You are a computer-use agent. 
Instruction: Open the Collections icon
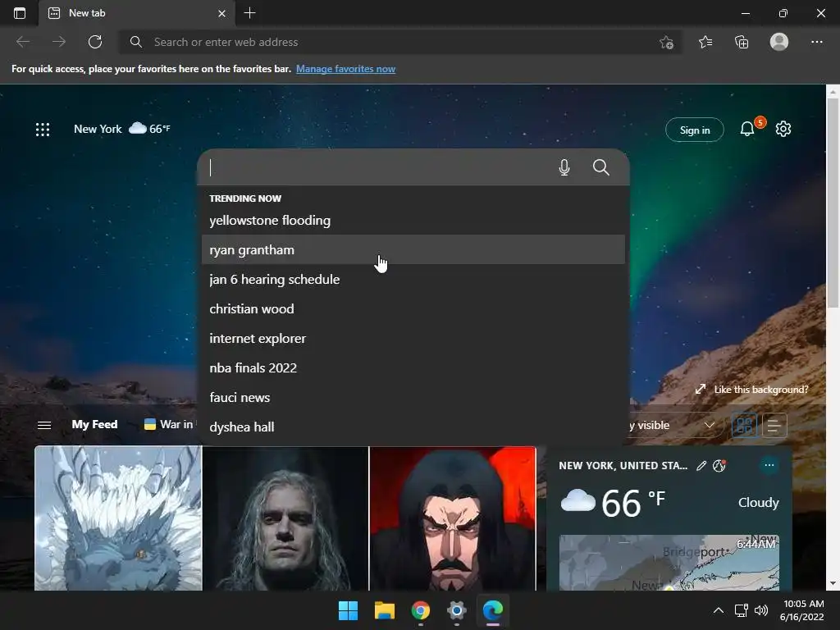pos(742,42)
